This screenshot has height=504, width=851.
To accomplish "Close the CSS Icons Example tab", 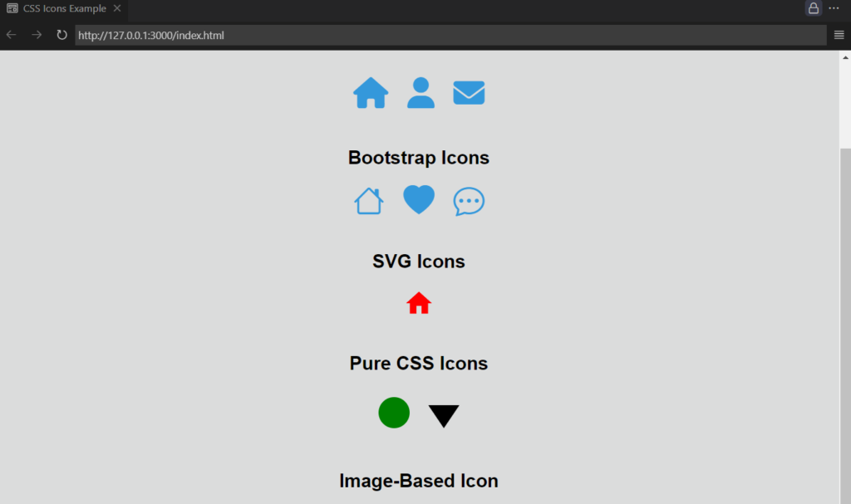I will (116, 8).
